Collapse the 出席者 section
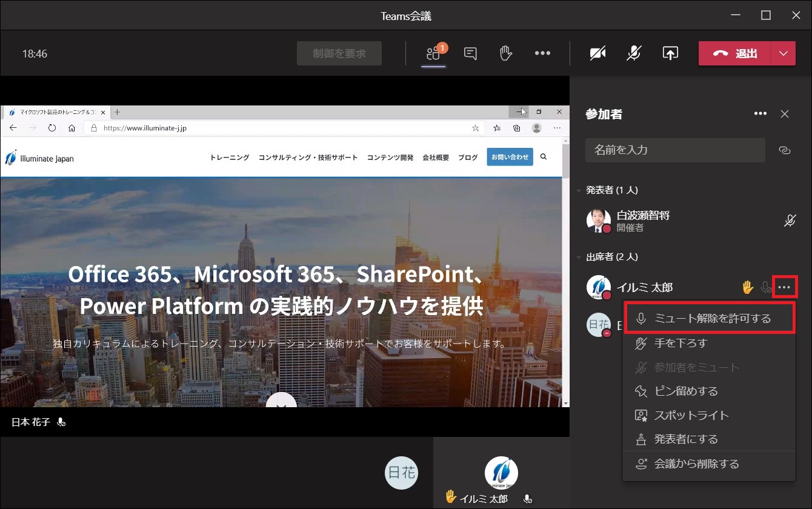This screenshot has width=812, height=509. pyautogui.click(x=579, y=257)
